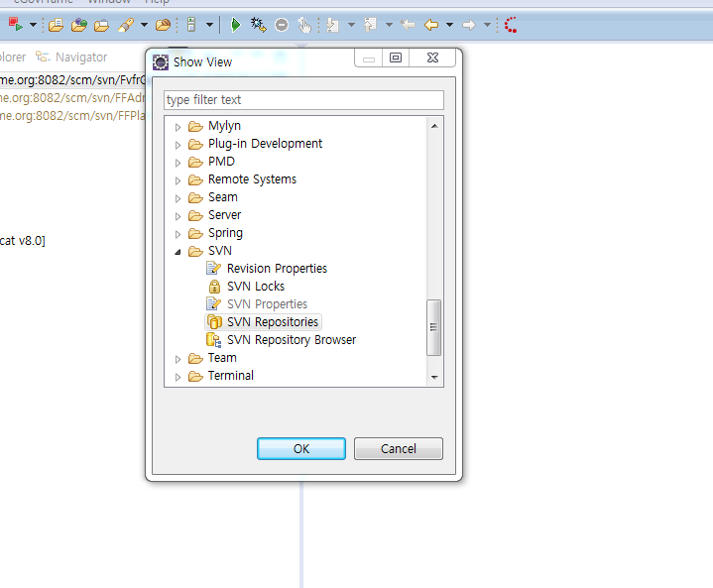Image resolution: width=713 pixels, height=588 pixels.
Task: Collapse the SVN folder node
Action: [178, 252]
